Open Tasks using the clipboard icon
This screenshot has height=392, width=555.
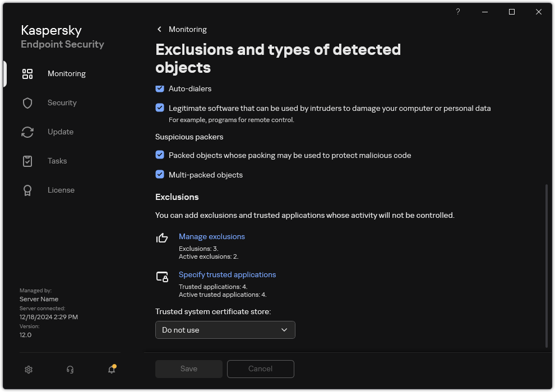[x=27, y=161]
